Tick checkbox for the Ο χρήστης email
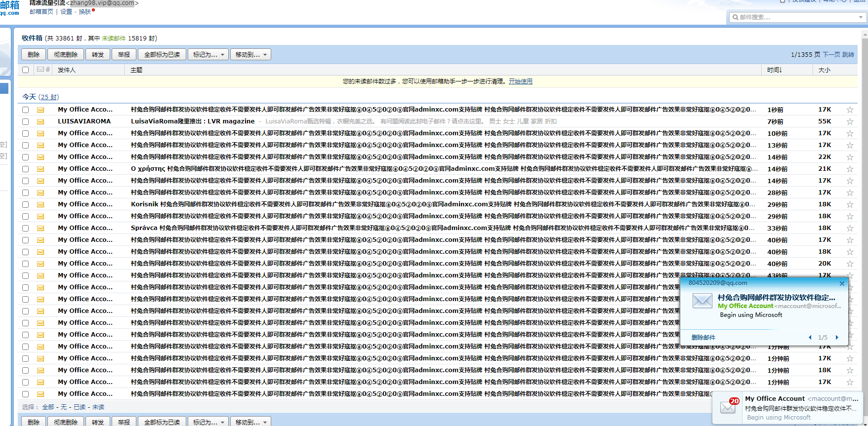This screenshot has width=868, height=426. [26, 169]
